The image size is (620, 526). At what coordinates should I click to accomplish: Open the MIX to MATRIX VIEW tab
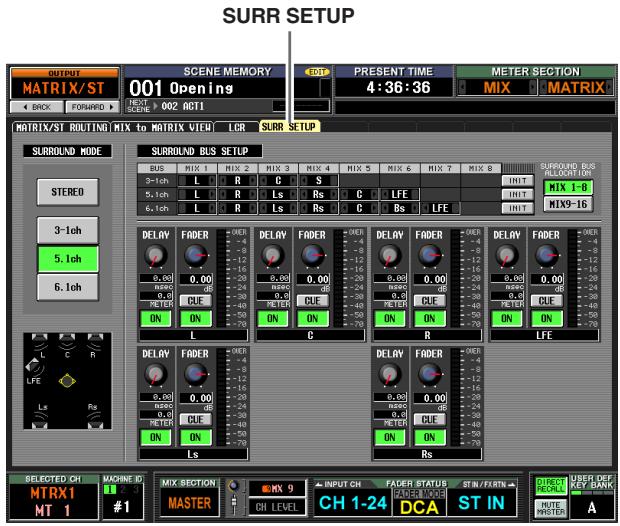click(162, 127)
